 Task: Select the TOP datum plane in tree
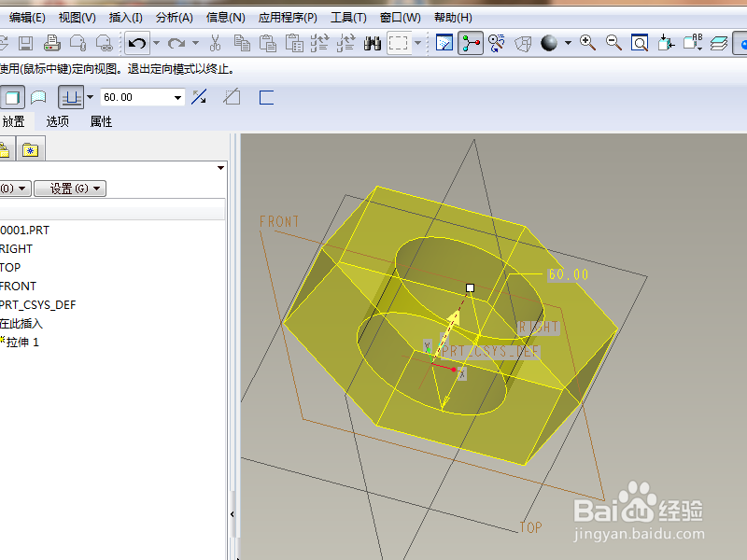click(10, 267)
